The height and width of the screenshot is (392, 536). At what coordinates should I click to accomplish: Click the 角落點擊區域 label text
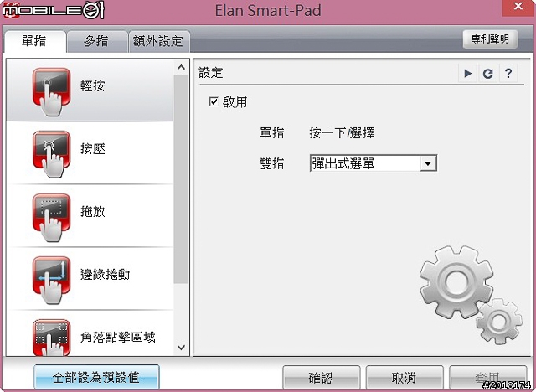118,338
